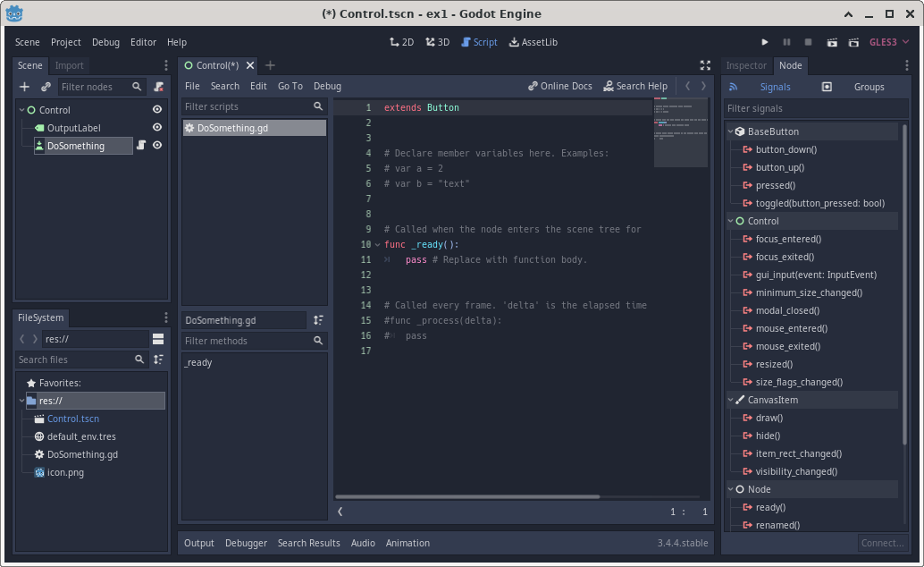Click the Scene dock three-dots options
The height and width of the screenshot is (567, 924).
pos(165,65)
